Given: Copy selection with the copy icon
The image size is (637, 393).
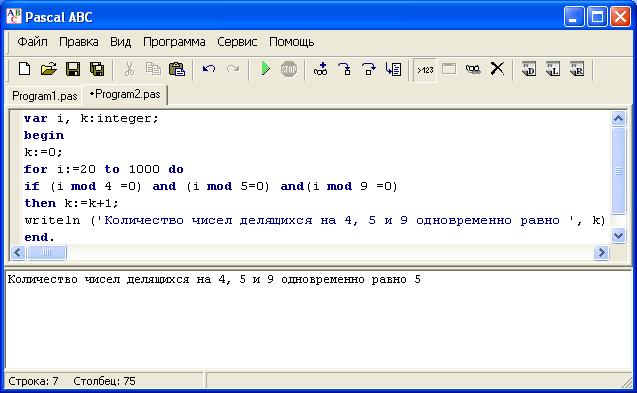Looking at the screenshot, I should click(x=153, y=69).
